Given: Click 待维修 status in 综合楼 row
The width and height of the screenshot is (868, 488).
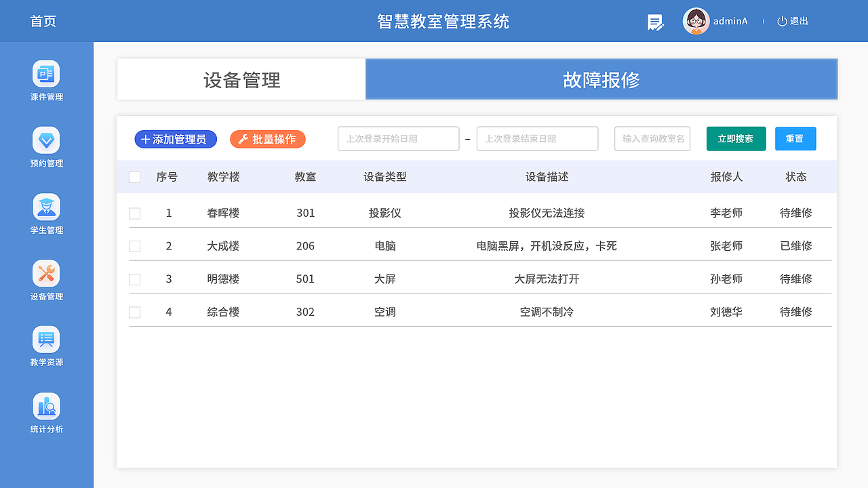Looking at the screenshot, I should [796, 312].
